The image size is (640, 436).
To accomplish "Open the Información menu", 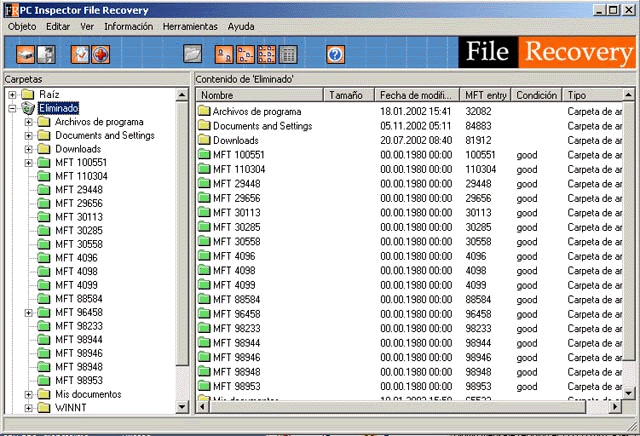I will coord(129,27).
